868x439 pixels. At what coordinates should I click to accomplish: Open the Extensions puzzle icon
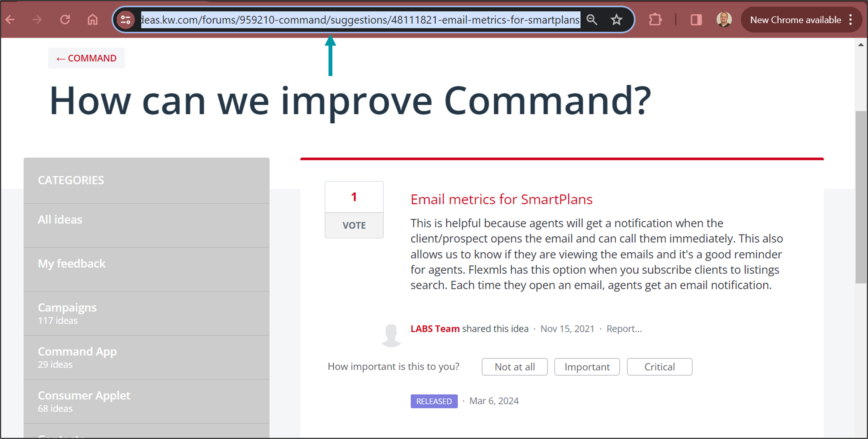[x=655, y=20]
